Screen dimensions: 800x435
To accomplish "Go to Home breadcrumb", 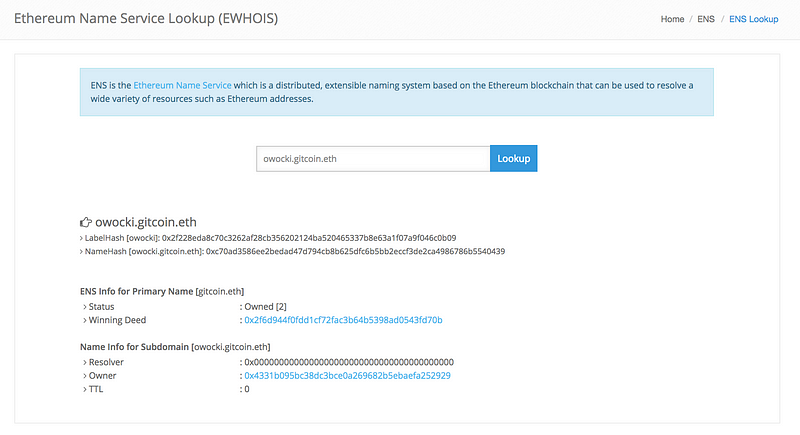I will [x=672, y=19].
